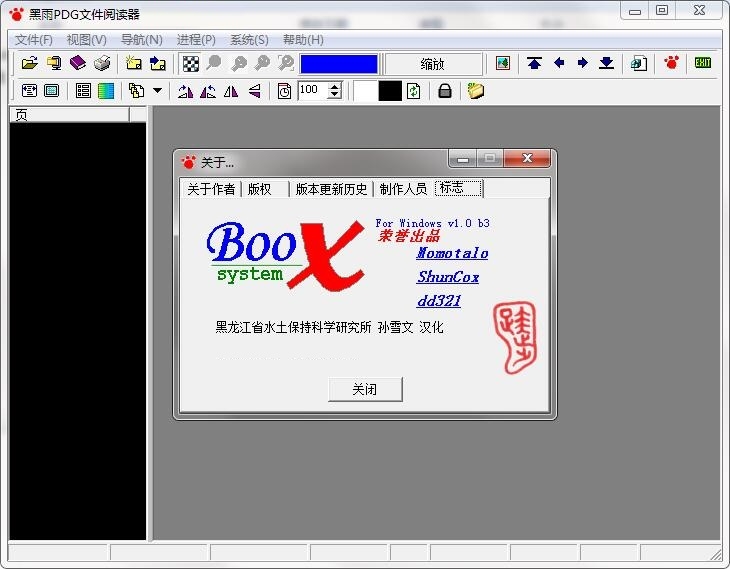730x569 pixels.
Task: Click the picture image icon
Action: point(503,63)
